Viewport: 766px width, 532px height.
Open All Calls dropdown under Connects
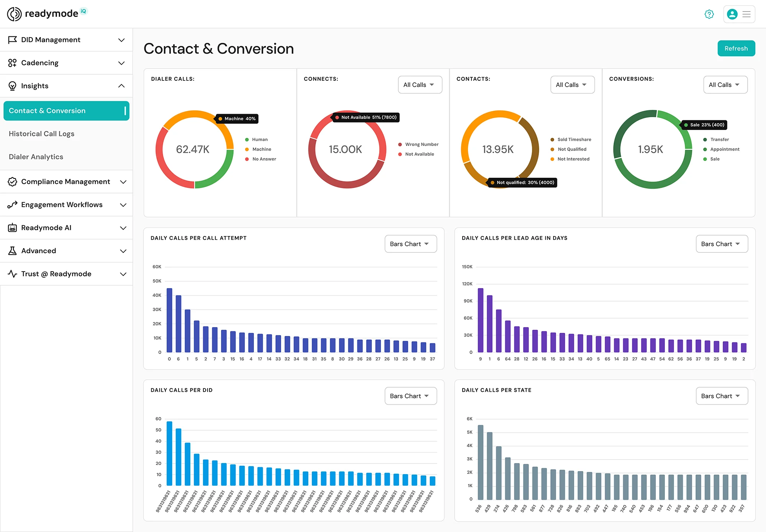(420, 85)
